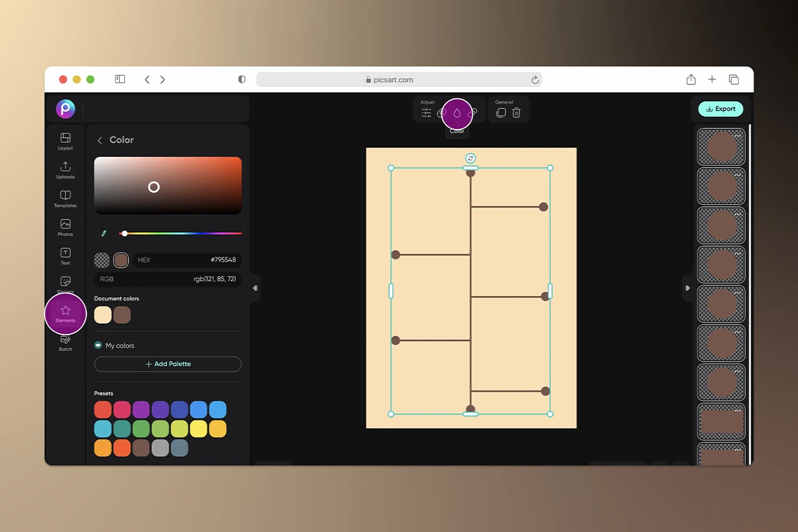Open the Layout panel in the sidebar
This screenshot has height=532, width=798.
65,141
